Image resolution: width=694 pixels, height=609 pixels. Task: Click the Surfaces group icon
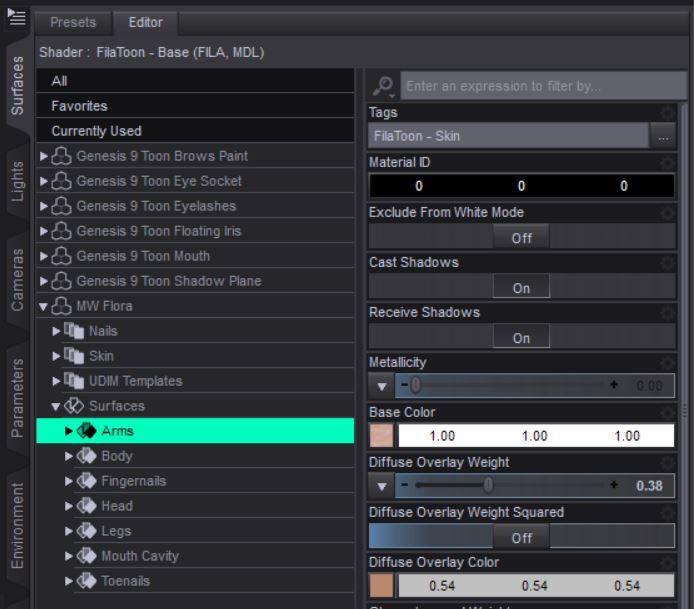74,406
